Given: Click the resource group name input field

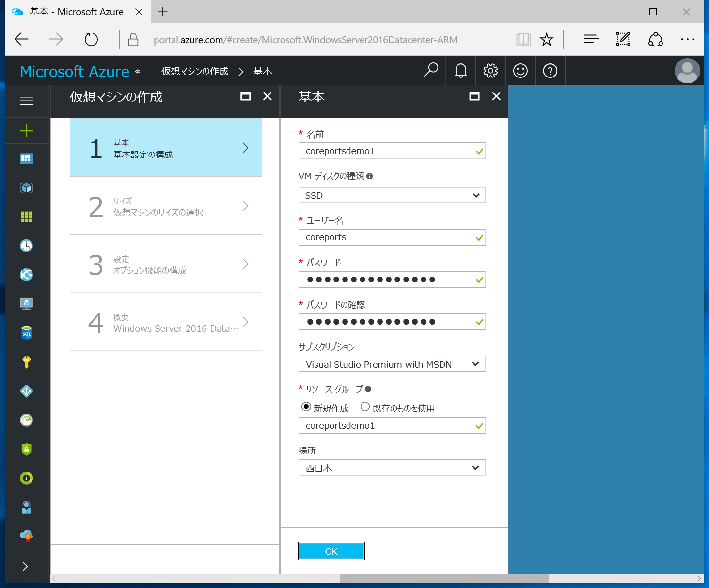Looking at the screenshot, I should coord(392,426).
